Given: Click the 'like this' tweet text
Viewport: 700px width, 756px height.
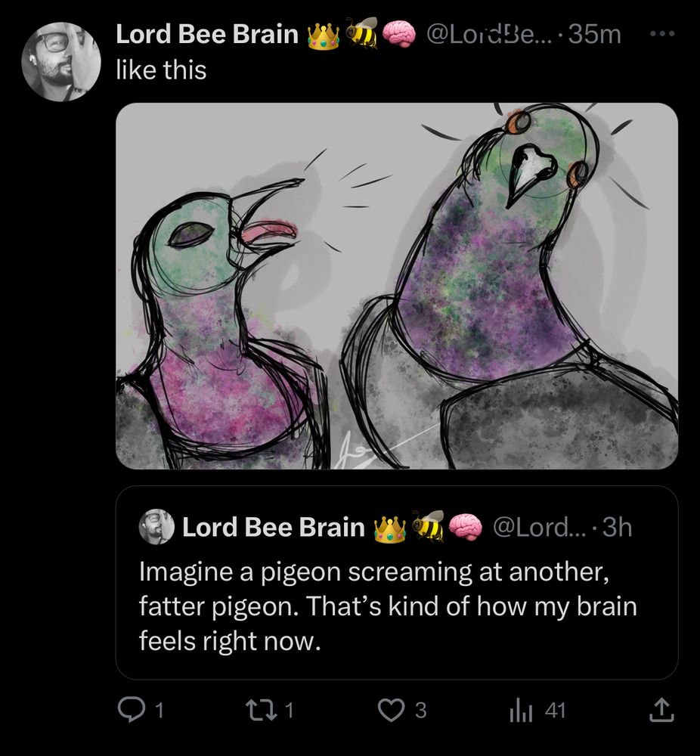Looking at the screenshot, I should (x=161, y=70).
